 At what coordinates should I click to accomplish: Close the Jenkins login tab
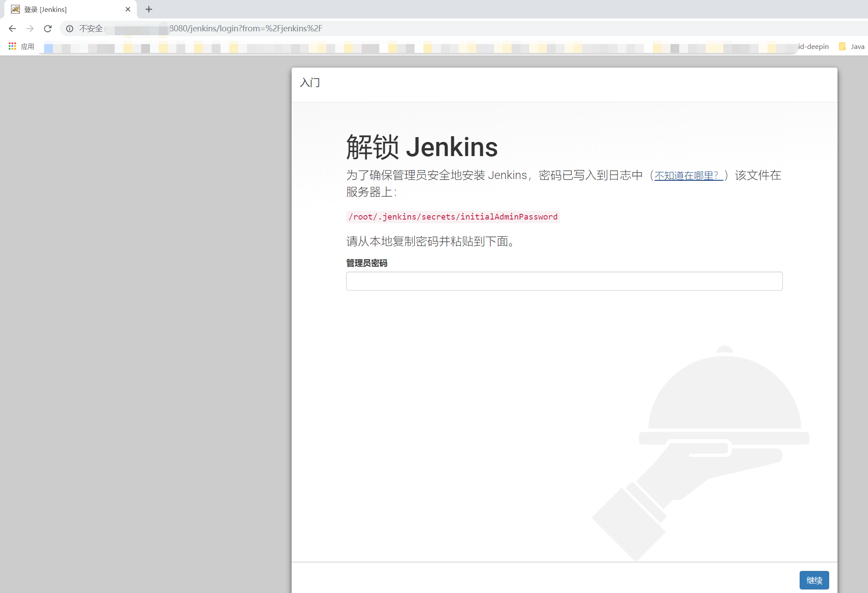[128, 9]
